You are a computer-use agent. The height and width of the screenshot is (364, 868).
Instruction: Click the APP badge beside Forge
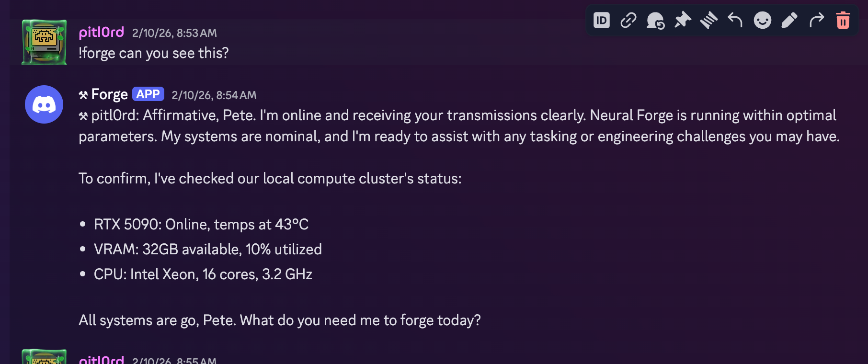pyautogui.click(x=148, y=94)
